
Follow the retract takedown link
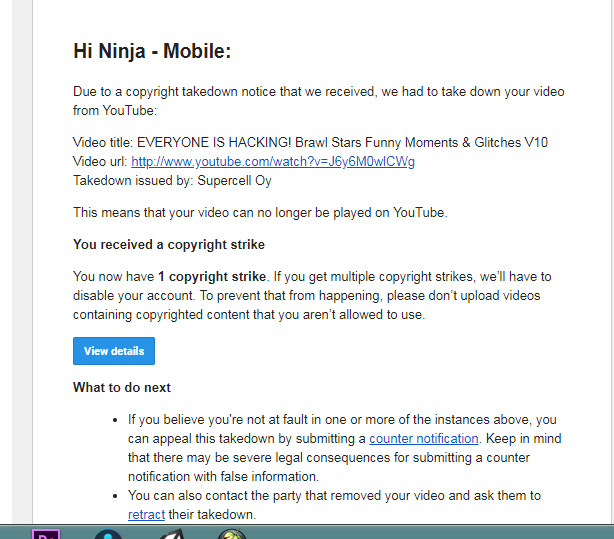point(146,514)
